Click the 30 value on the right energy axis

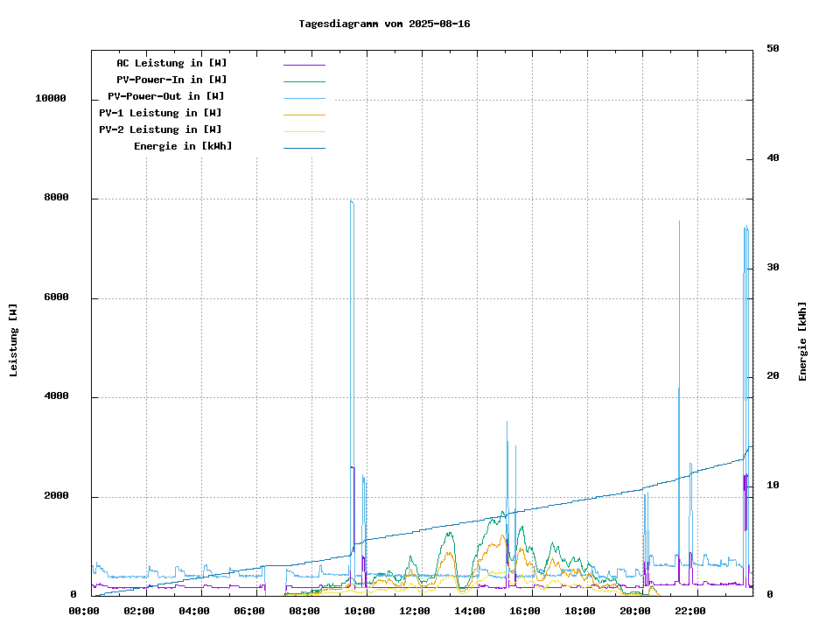(773, 268)
